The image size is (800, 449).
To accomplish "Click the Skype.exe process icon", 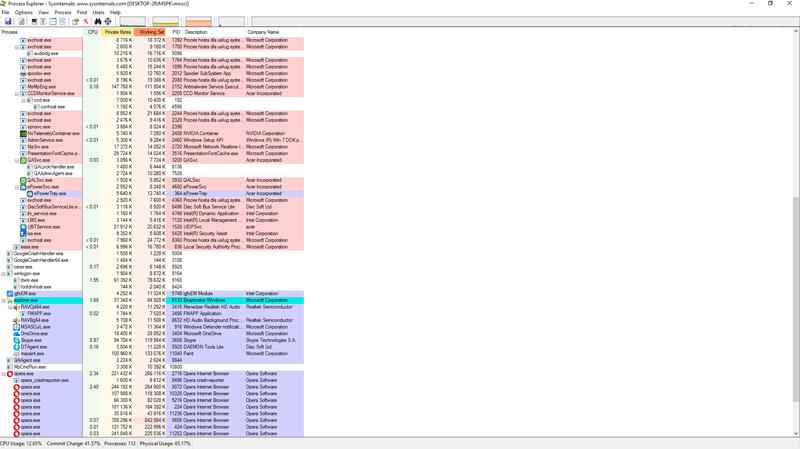I will pos(16,340).
